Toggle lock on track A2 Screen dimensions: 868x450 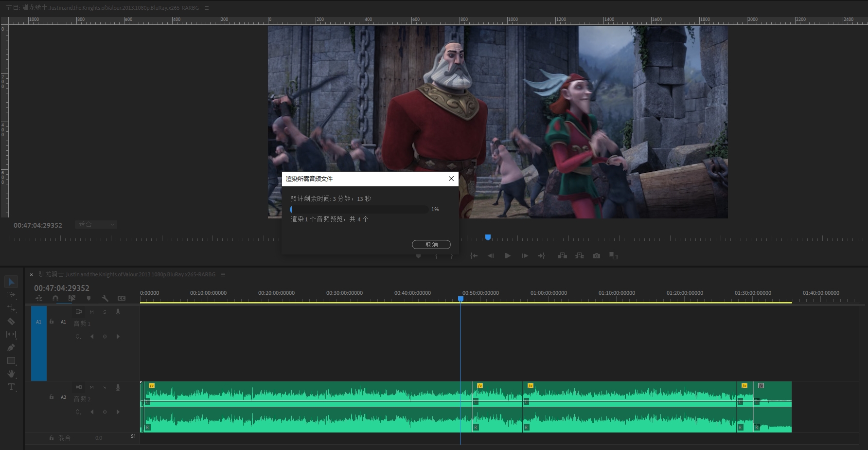52,397
